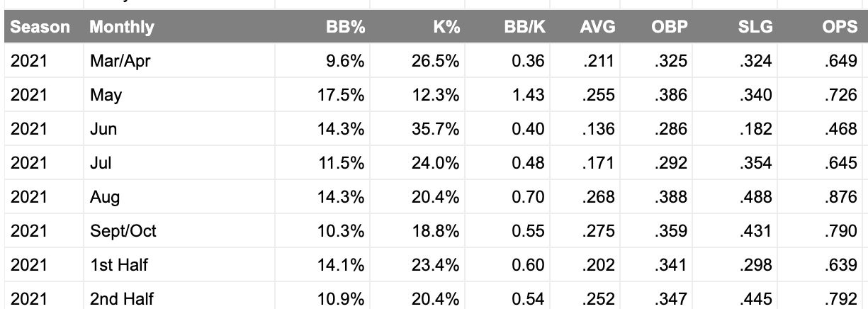
Task: Click the 1st Half row label
Action: (119, 265)
